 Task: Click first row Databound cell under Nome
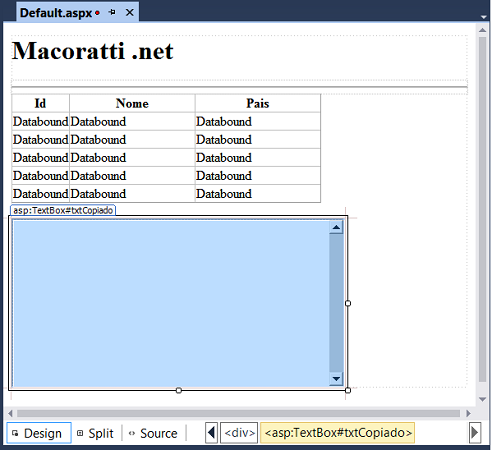(x=132, y=122)
